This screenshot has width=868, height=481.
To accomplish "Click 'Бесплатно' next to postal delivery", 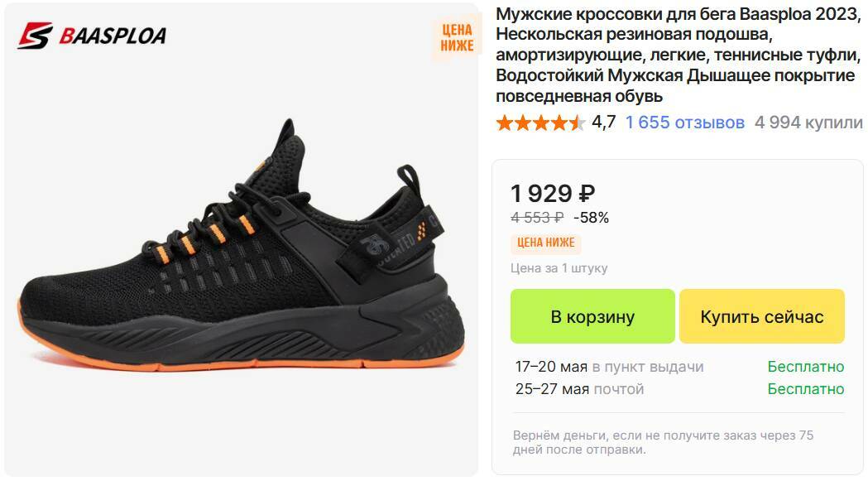I will pyautogui.click(x=805, y=389).
